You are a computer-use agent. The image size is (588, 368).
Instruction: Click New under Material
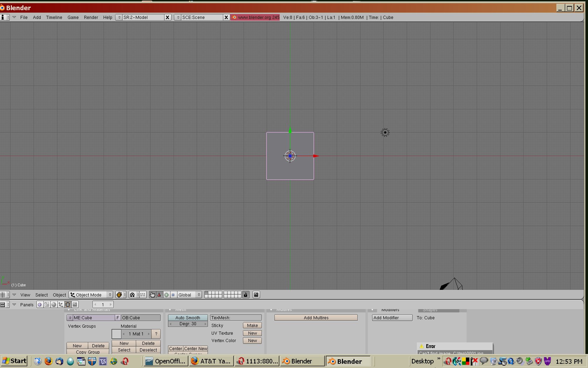point(124,343)
